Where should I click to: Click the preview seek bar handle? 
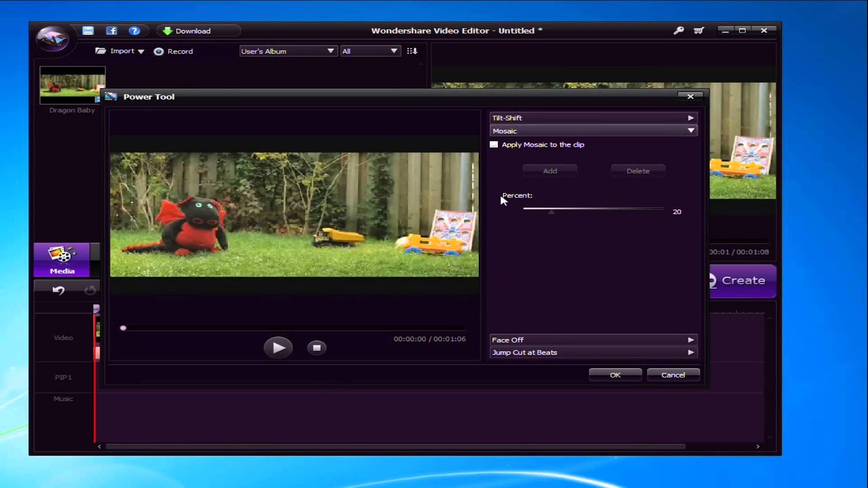click(x=123, y=328)
